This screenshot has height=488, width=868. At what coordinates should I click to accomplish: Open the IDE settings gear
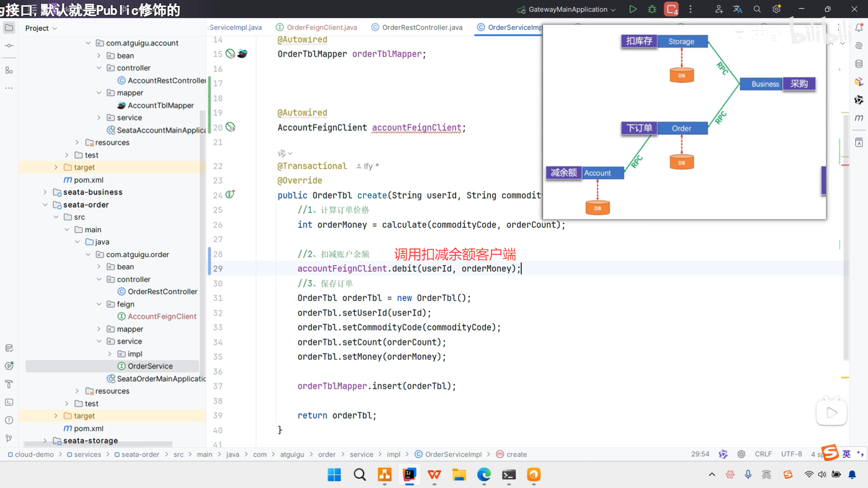777,9
